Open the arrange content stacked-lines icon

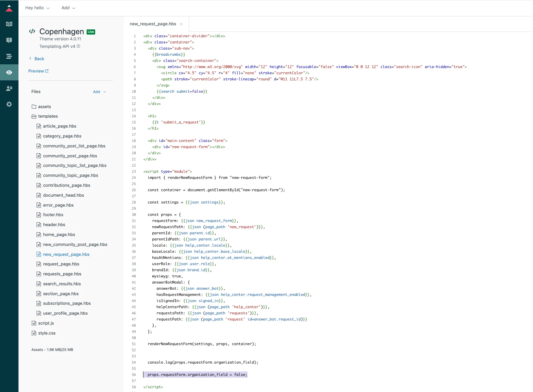[x=9, y=56]
